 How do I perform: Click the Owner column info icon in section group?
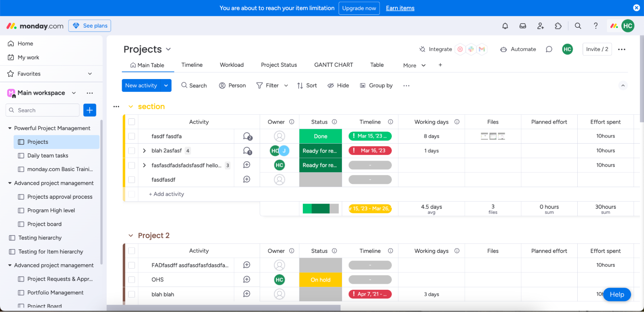point(292,122)
